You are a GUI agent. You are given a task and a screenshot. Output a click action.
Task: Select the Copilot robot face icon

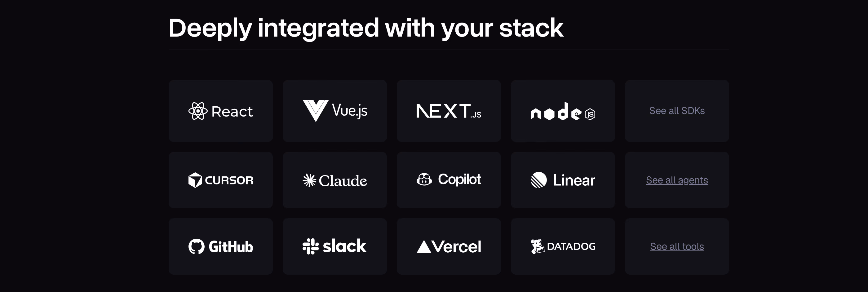pyautogui.click(x=424, y=179)
